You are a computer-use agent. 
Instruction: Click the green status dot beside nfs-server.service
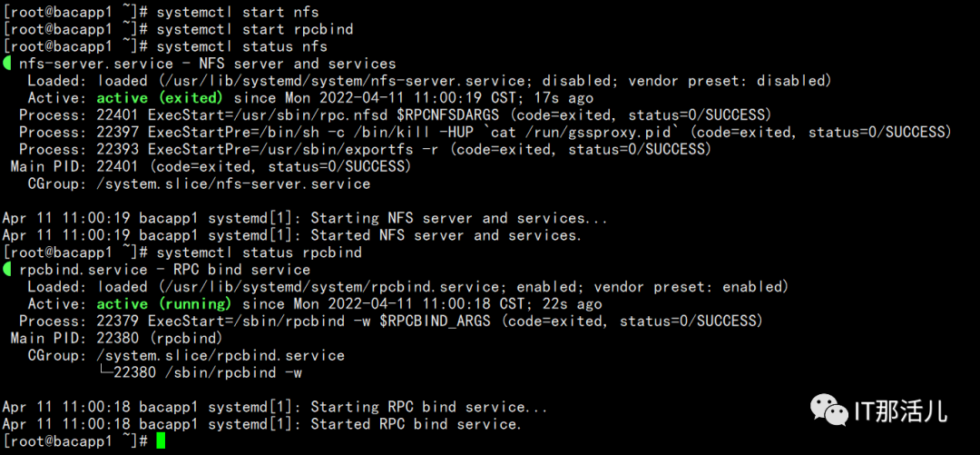tap(7, 64)
